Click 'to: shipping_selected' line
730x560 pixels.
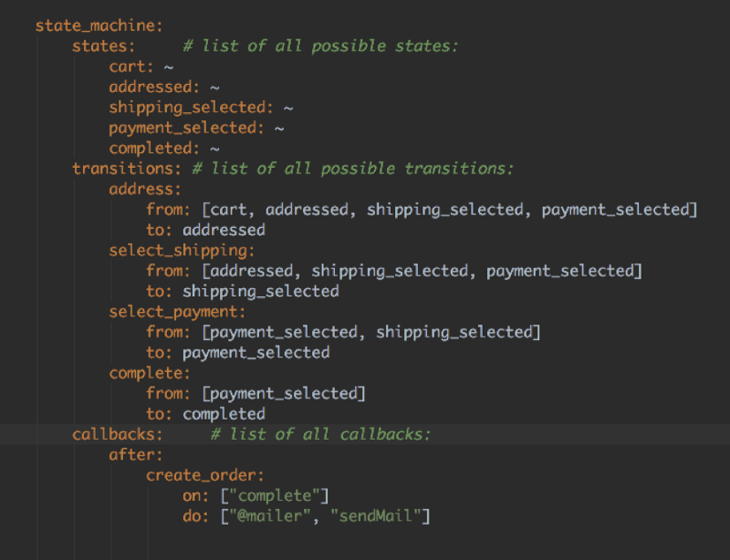243,292
